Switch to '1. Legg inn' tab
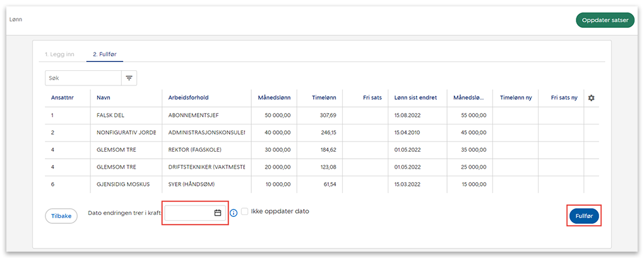644x258 pixels. (59, 54)
